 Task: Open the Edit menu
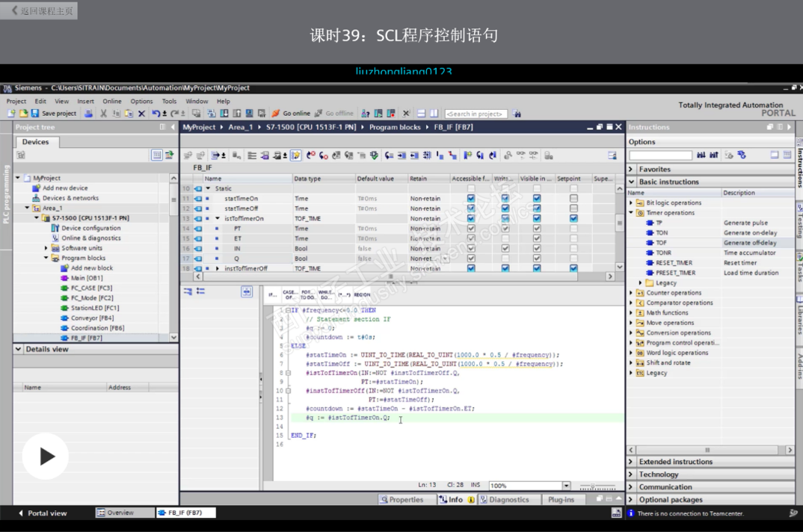(40, 102)
